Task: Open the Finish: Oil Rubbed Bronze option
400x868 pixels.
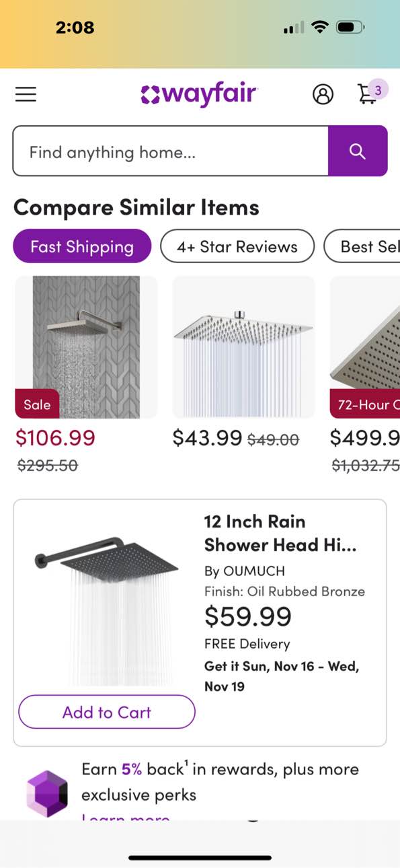Action: point(284,591)
